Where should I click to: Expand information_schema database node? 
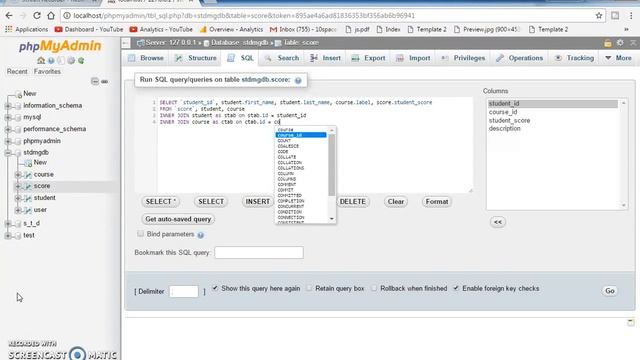(8, 106)
